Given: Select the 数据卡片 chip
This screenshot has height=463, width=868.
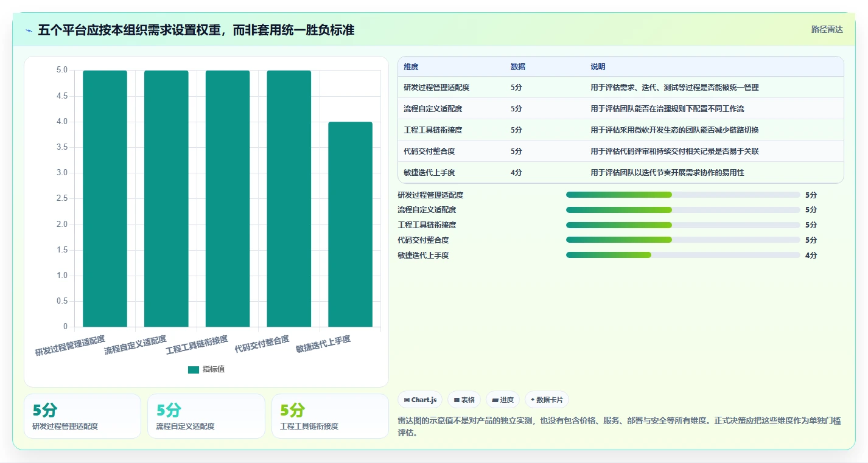Looking at the screenshot, I should pyautogui.click(x=547, y=400).
